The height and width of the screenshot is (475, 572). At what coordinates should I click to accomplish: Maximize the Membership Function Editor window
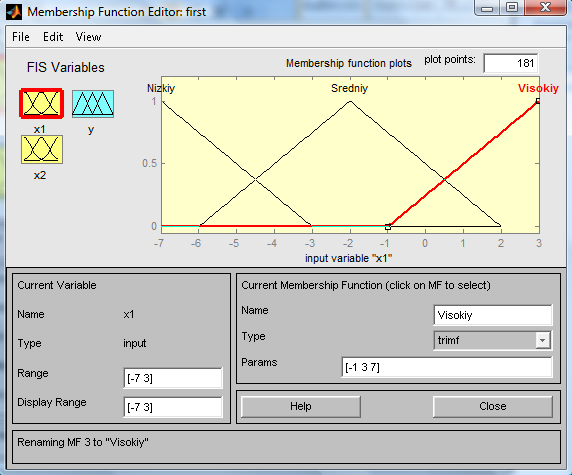point(512,8)
